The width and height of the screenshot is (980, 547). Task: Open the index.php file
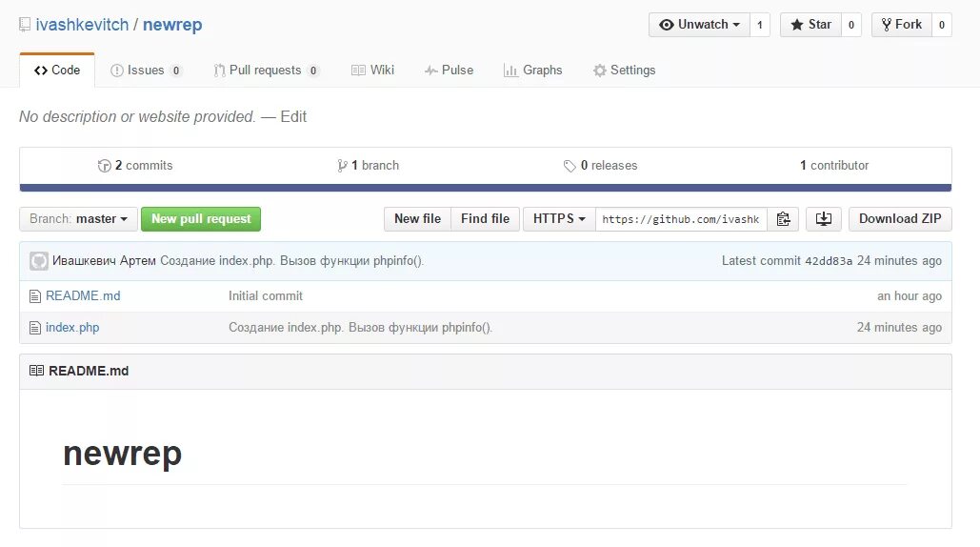click(x=72, y=328)
